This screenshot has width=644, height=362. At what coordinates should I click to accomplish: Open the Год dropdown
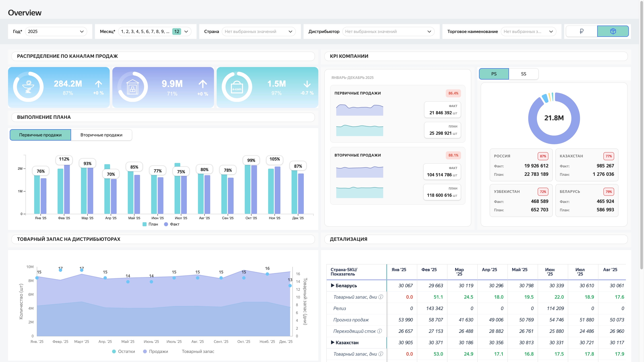(56, 32)
